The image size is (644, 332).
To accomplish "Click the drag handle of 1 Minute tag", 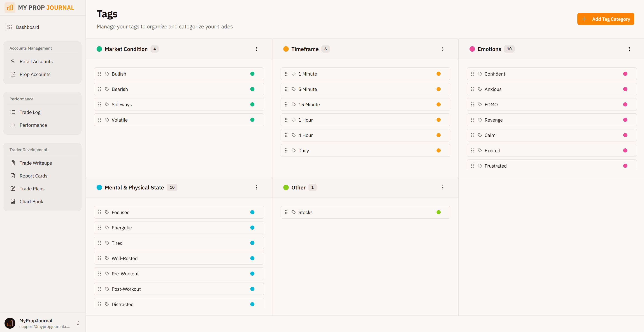I will (286, 74).
